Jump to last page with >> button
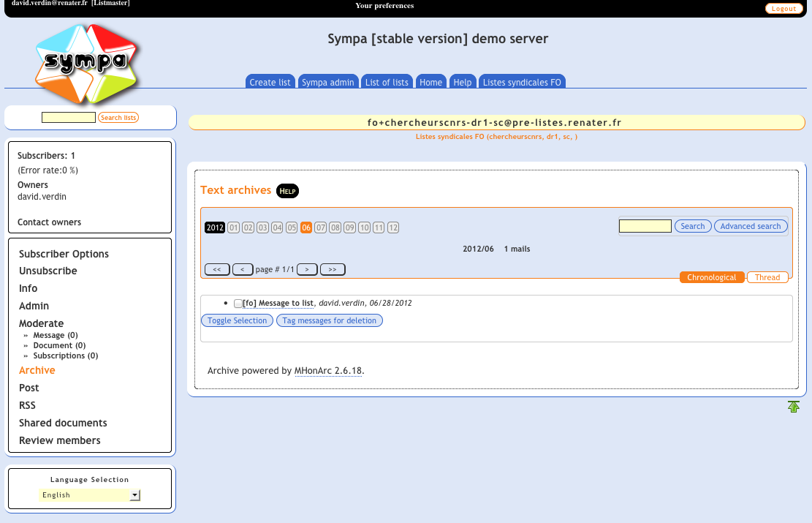 coord(333,269)
